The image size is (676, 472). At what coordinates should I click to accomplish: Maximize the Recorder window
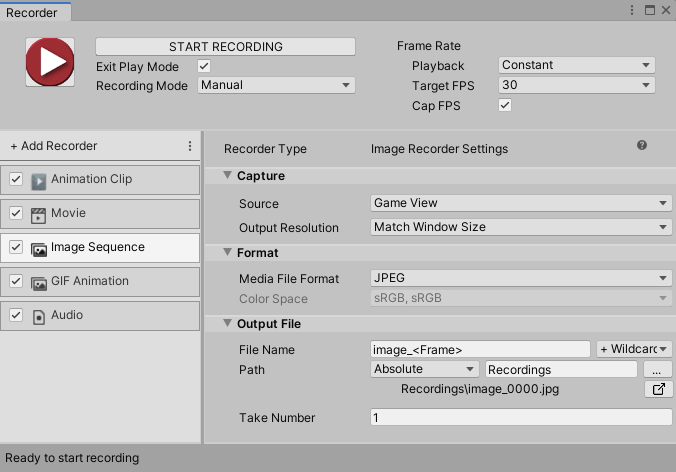click(x=650, y=10)
